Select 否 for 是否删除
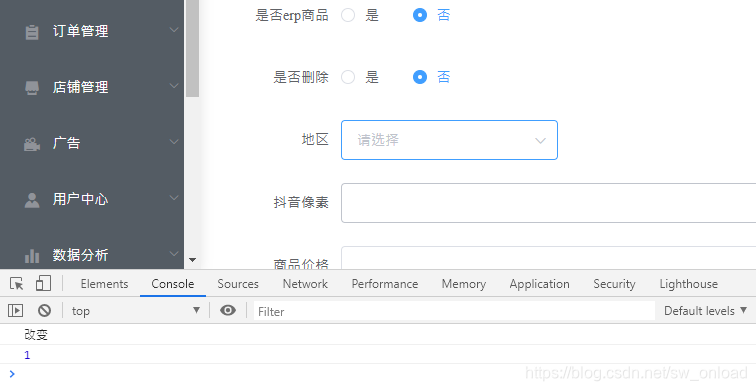This screenshot has height=391, width=756. coord(420,77)
